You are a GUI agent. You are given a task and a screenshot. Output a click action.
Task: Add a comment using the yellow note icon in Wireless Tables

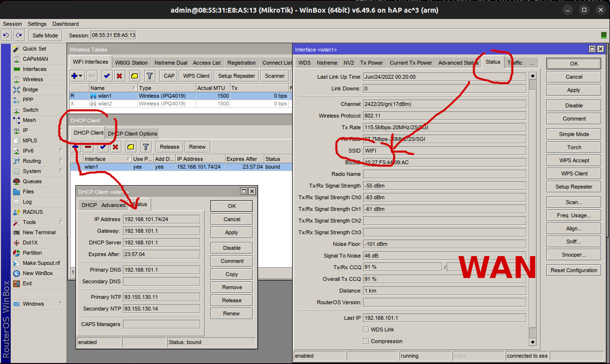click(135, 76)
